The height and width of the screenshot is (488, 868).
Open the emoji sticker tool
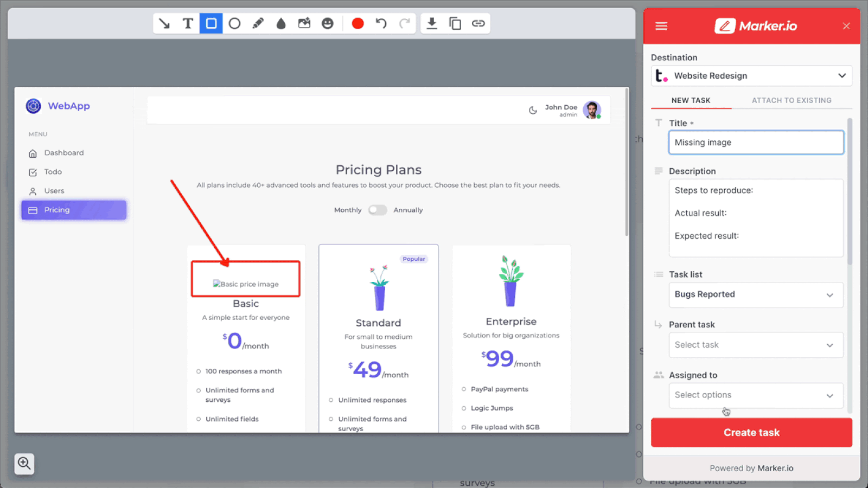click(328, 23)
